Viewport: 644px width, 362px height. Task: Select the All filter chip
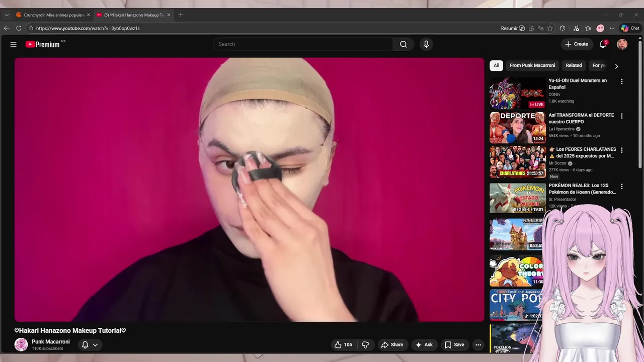point(496,65)
